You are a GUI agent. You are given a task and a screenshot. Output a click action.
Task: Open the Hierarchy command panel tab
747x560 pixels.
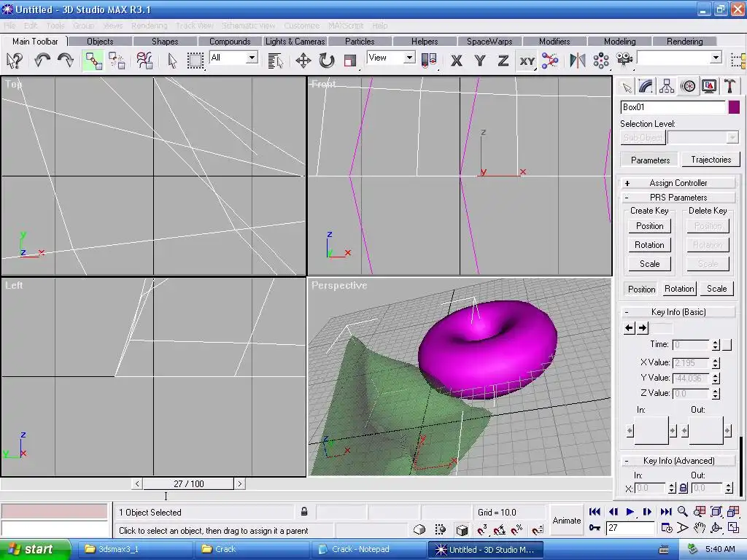pyautogui.click(x=667, y=87)
